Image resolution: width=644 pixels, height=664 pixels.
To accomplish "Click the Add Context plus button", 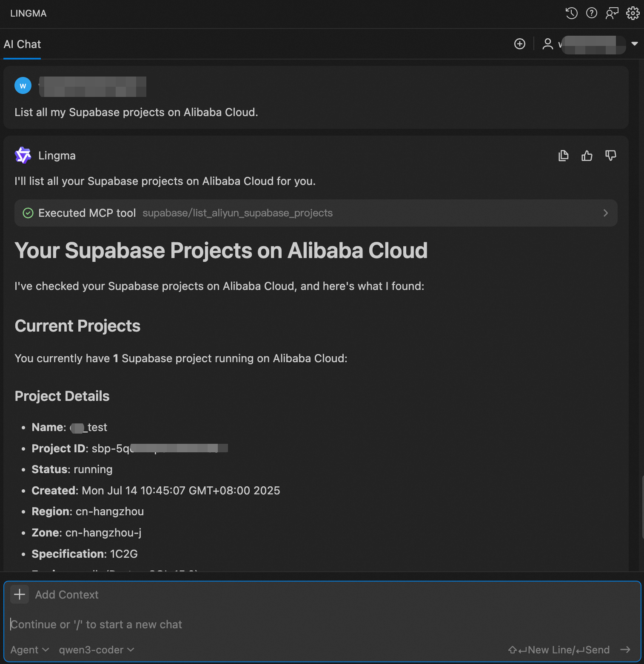I will [20, 594].
